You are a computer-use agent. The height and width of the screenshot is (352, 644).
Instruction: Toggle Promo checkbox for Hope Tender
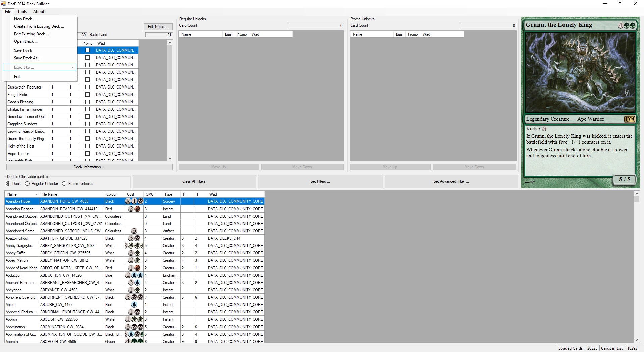(88, 154)
